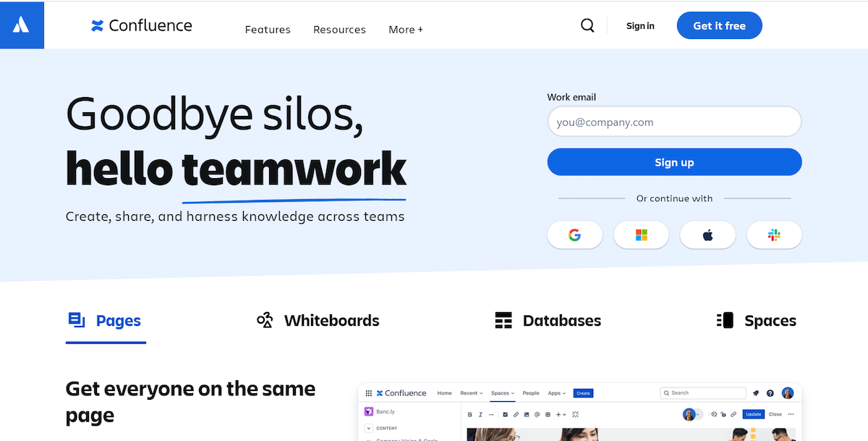Click the action item checkbox icon in preview toolbar

[x=505, y=414]
